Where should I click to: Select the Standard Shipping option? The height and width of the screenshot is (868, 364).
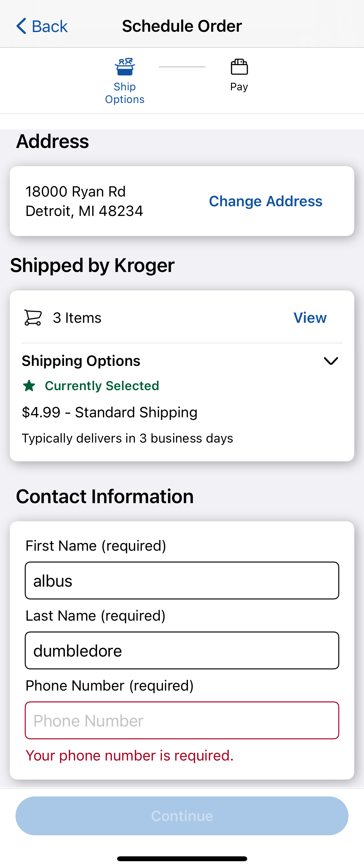tap(109, 412)
